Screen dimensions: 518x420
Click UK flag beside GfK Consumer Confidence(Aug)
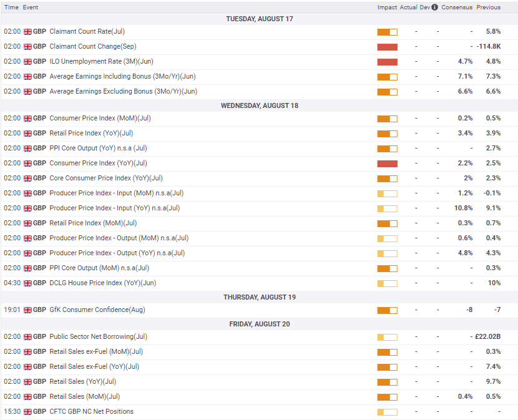click(27, 310)
